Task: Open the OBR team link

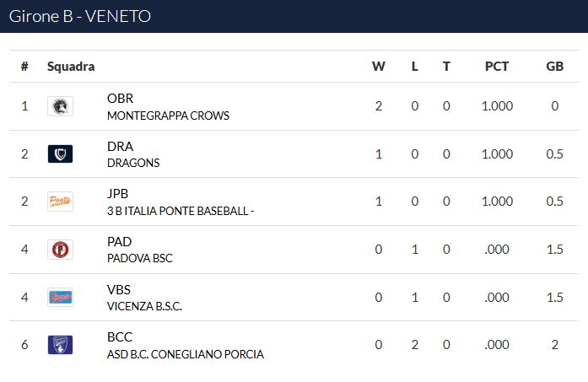Action: [x=120, y=98]
